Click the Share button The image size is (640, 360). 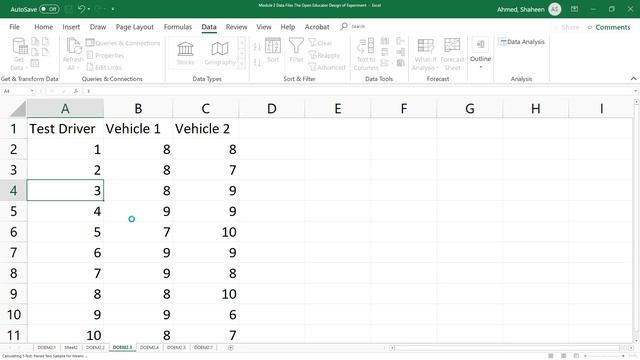pyautogui.click(x=567, y=27)
